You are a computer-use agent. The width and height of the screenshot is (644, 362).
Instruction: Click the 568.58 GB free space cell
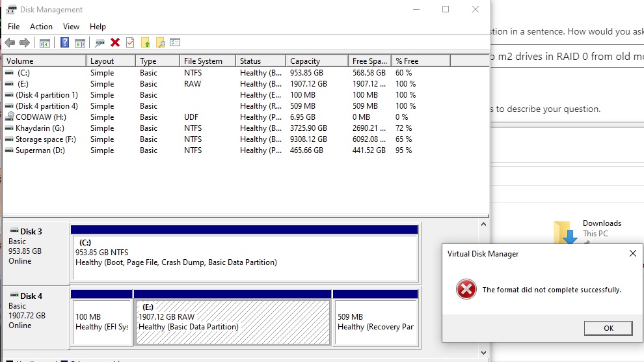369,73
